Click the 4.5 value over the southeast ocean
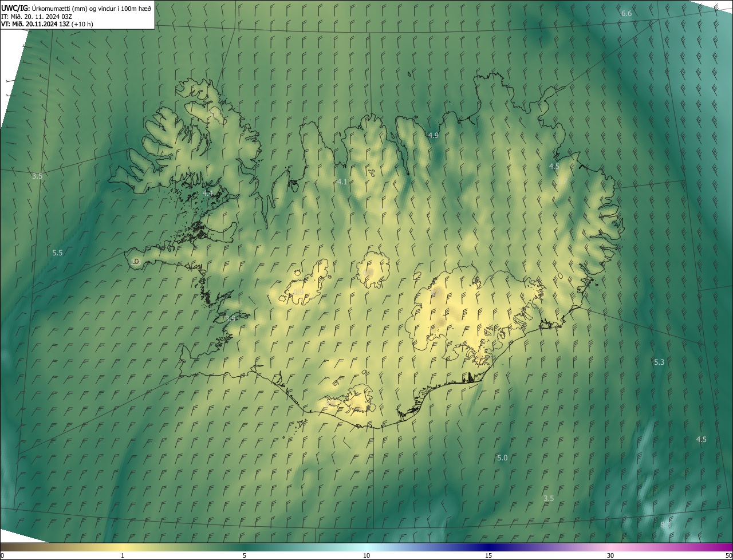The height and width of the screenshot is (560, 733). 702,439
